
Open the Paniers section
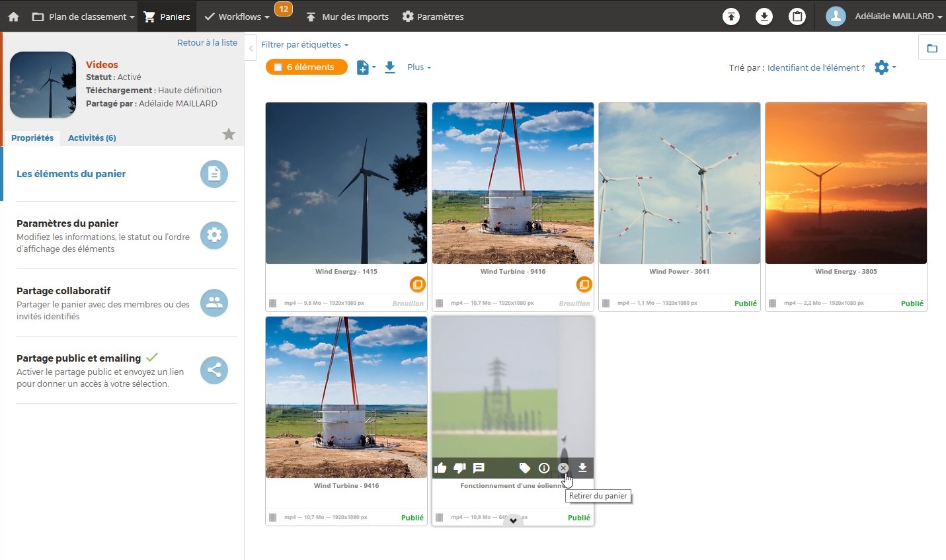[x=167, y=17]
